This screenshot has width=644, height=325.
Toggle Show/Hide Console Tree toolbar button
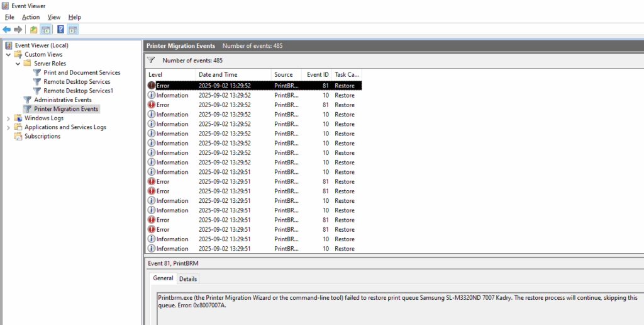[x=45, y=30]
